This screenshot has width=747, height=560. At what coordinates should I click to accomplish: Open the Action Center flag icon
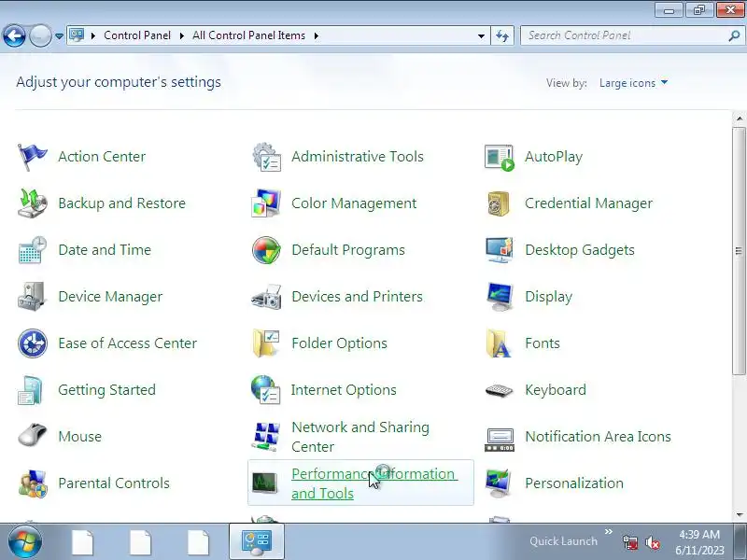33,157
